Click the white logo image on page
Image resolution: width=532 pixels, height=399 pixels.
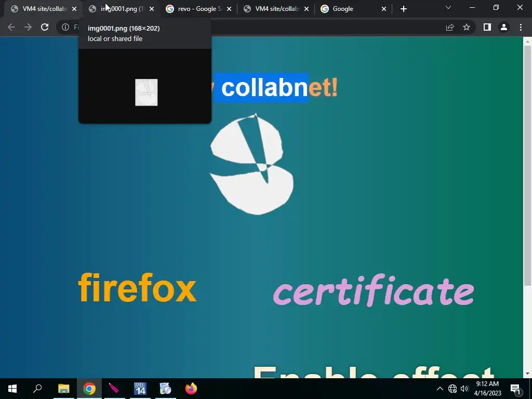pyautogui.click(x=252, y=164)
